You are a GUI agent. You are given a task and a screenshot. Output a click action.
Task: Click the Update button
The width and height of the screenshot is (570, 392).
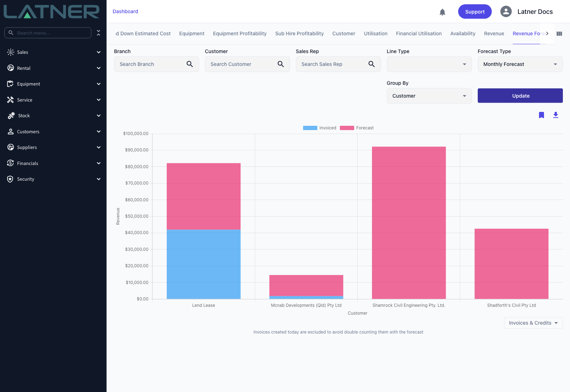pos(520,96)
